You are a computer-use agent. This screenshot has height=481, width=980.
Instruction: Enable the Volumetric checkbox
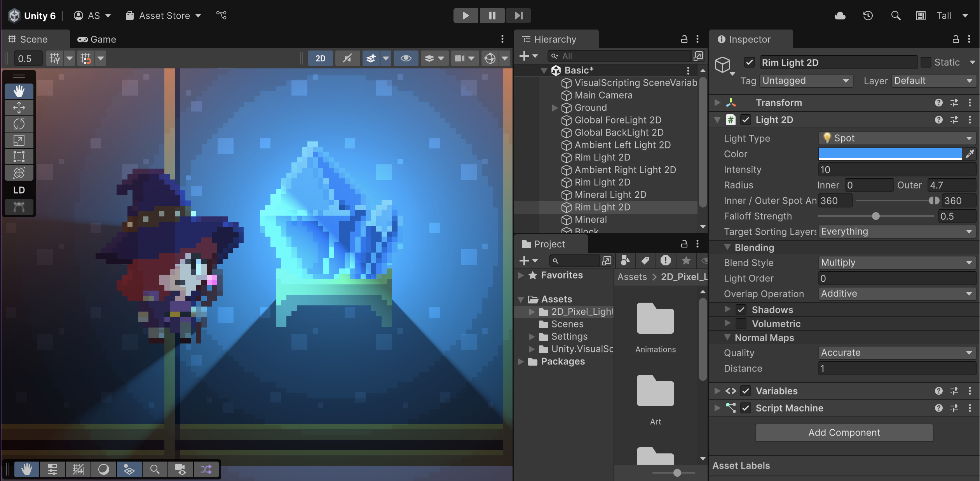pos(741,324)
